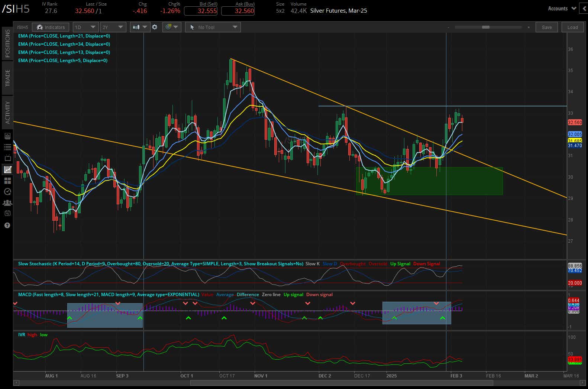Click the news icon in left sidebar
Image resolution: width=588 pixels, height=389 pixels.
click(x=7, y=136)
